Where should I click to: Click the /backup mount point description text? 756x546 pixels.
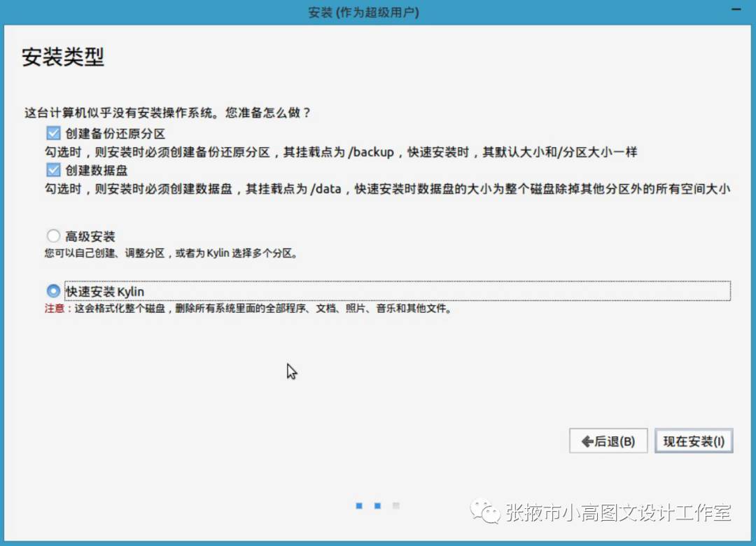point(340,152)
